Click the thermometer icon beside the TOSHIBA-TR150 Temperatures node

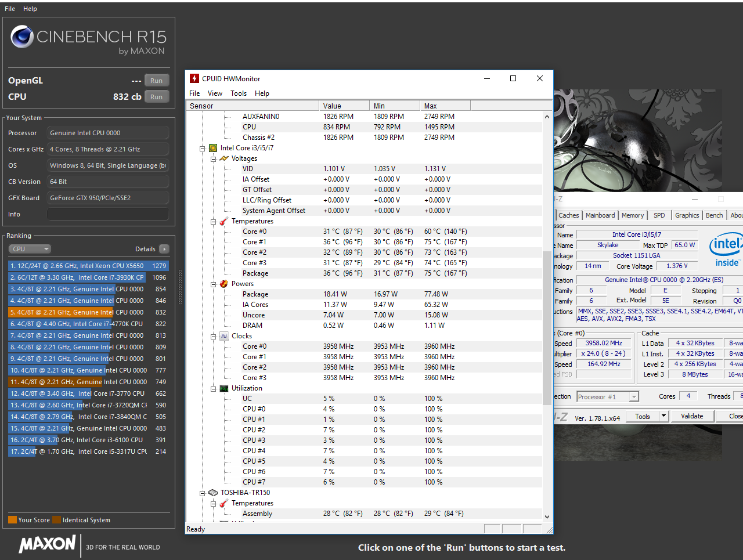pos(224,503)
